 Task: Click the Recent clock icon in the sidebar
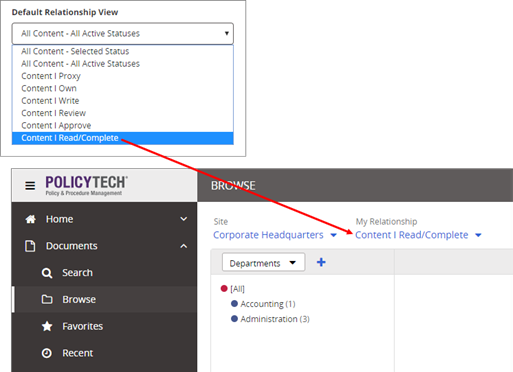coord(47,353)
